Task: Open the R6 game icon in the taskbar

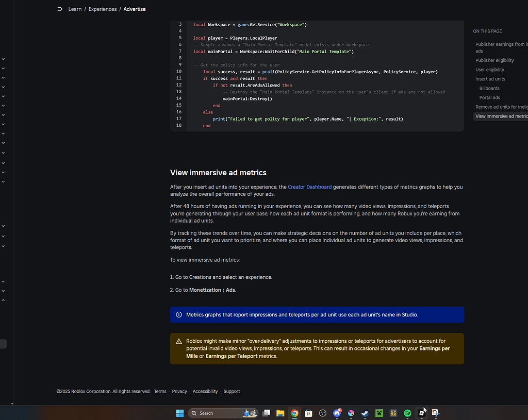Action: coord(393,413)
